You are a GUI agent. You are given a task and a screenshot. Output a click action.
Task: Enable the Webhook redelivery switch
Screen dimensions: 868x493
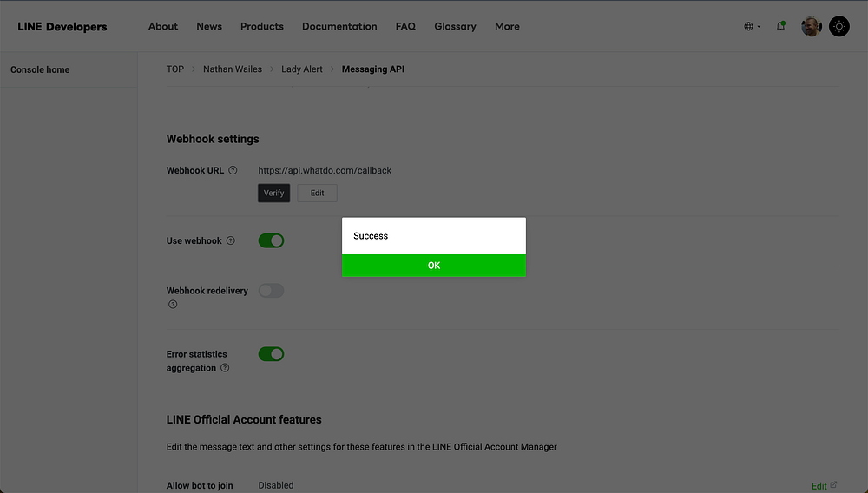[x=271, y=291]
